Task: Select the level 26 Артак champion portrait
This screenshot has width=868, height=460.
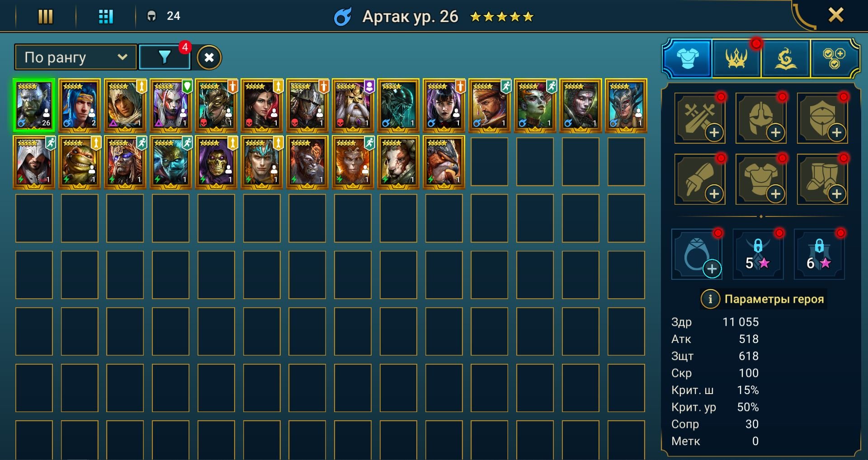Action: 34,105
